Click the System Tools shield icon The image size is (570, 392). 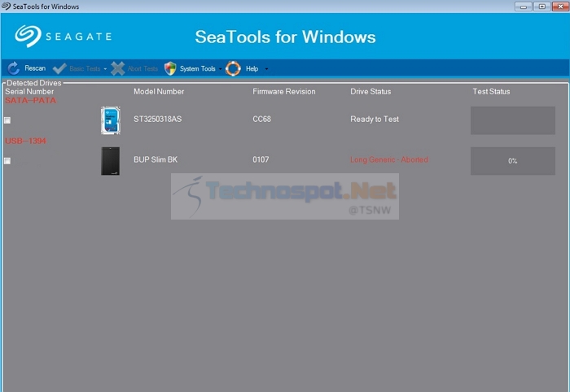click(170, 68)
